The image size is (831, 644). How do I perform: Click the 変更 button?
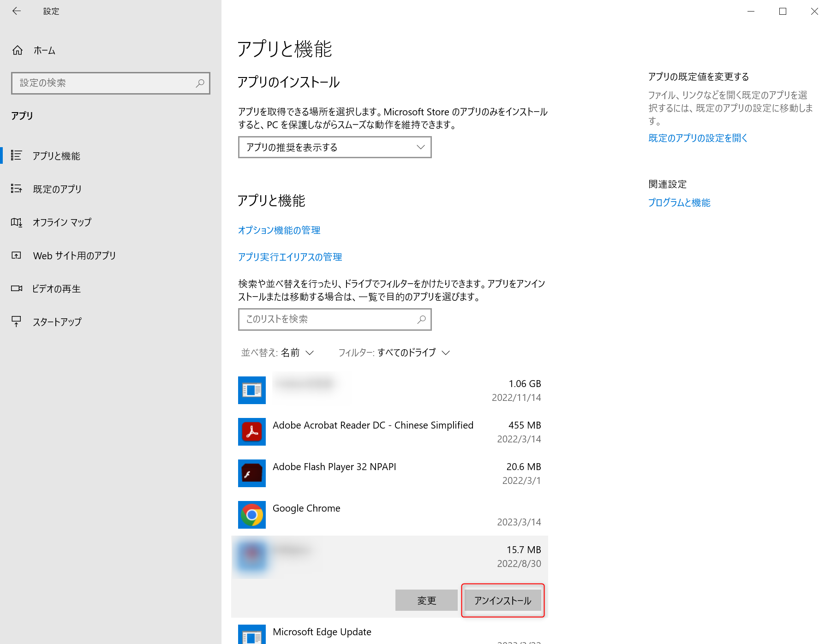point(426,600)
